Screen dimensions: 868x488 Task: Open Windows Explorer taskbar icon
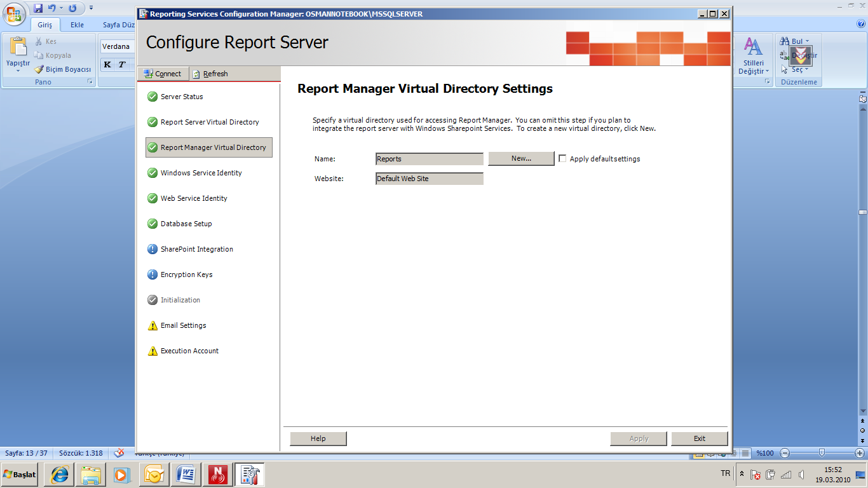coord(91,475)
